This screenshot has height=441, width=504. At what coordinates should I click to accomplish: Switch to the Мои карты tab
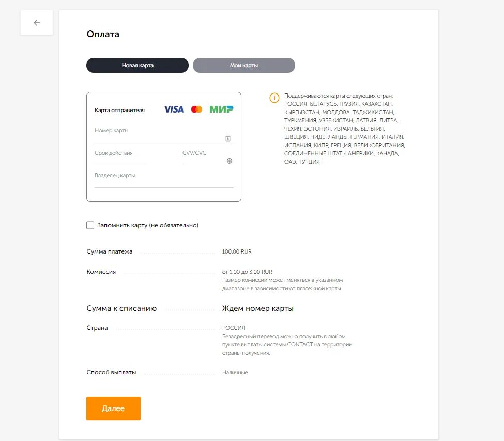tap(244, 65)
